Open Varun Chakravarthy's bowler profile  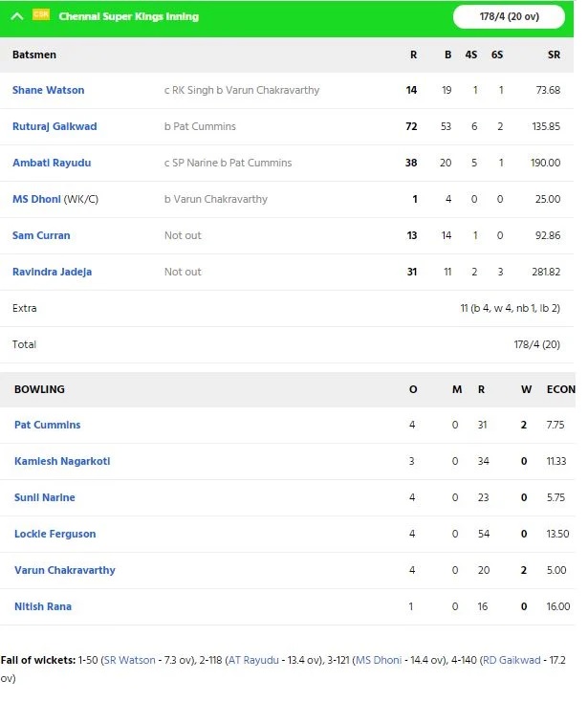[65, 569]
